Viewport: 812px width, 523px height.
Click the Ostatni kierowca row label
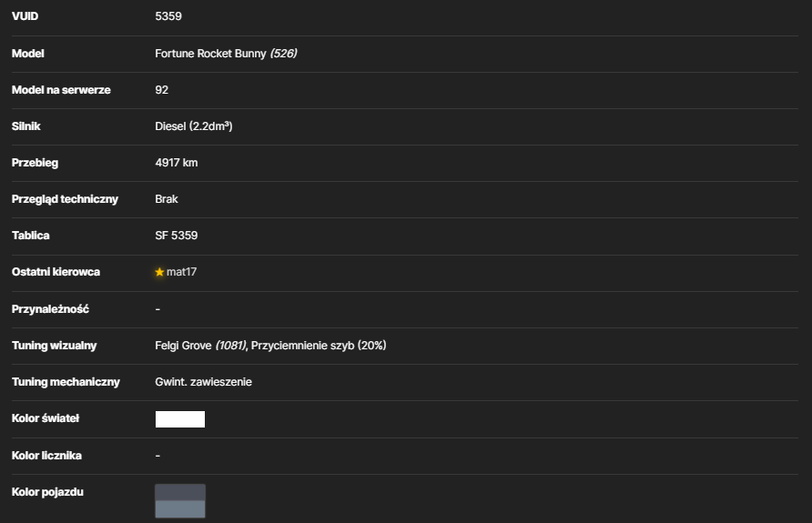(x=56, y=272)
